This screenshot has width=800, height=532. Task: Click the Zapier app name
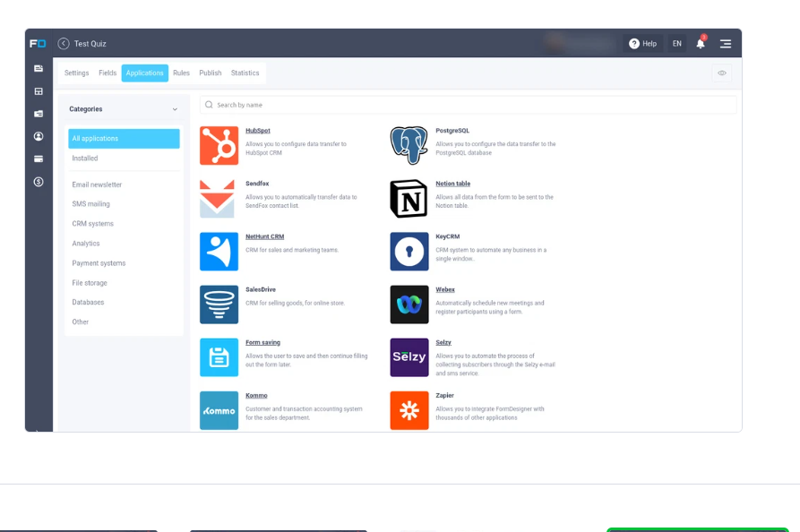tap(444, 396)
